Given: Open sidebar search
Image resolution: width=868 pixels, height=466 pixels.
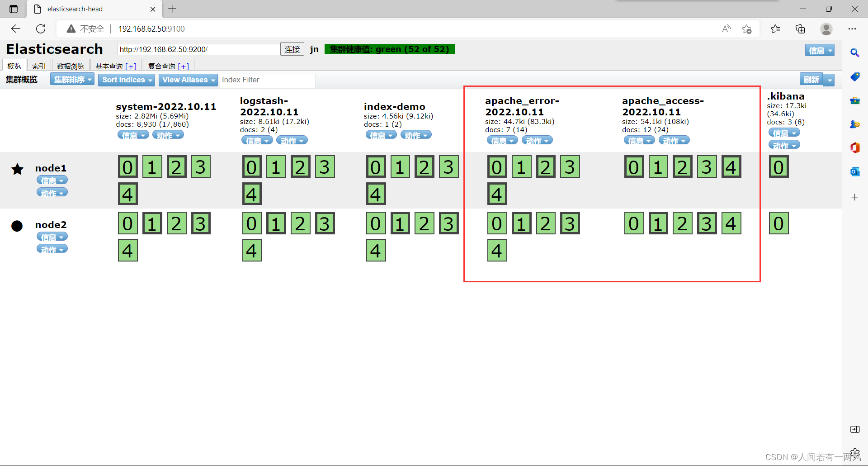Looking at the screenshot, I should [855, 53].
